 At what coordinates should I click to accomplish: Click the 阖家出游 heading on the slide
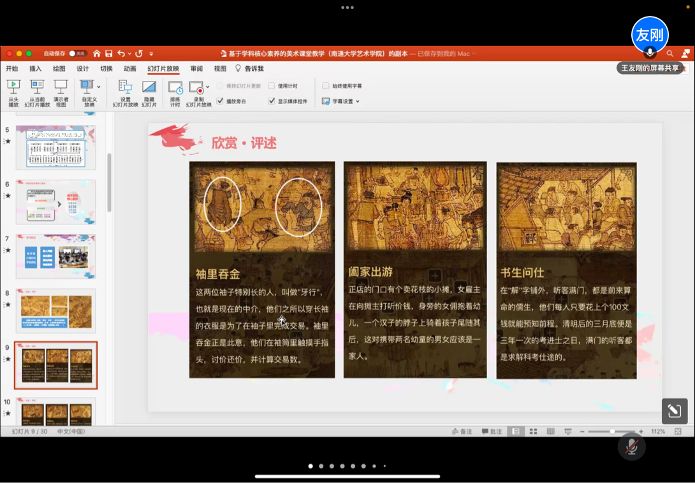point(371,272)
